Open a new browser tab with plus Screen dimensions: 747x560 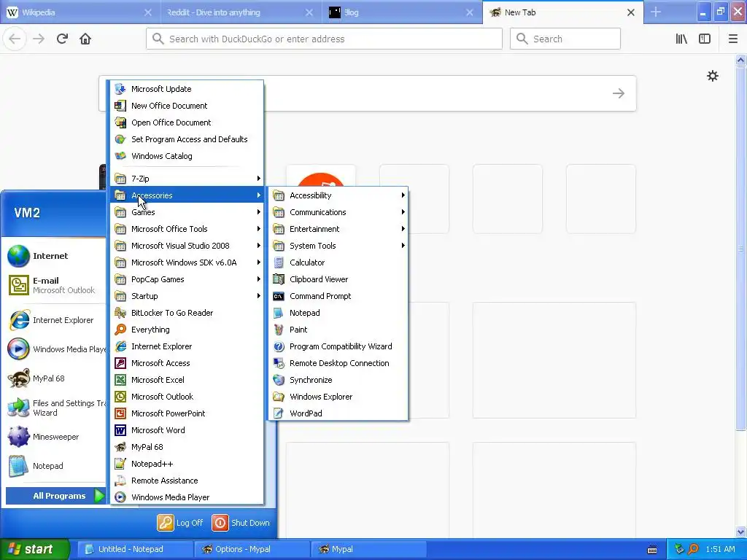click(656, 12)
